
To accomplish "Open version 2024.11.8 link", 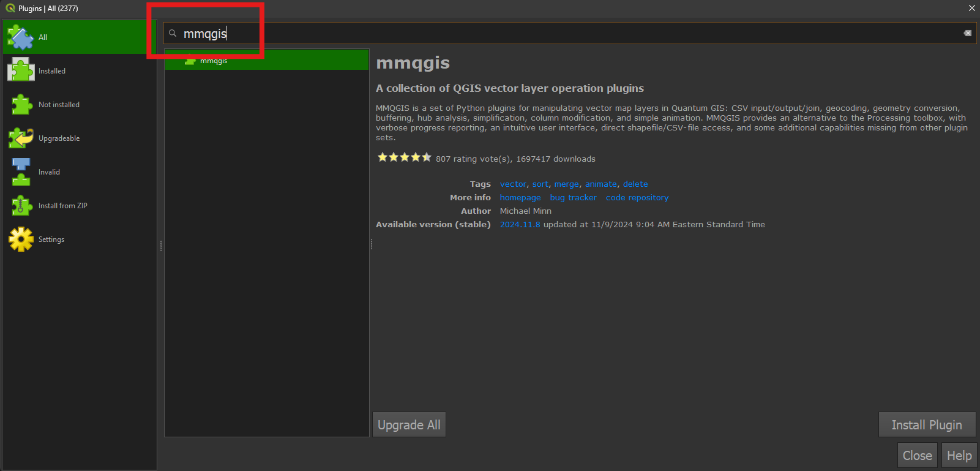I will click(x=520, y=224).
